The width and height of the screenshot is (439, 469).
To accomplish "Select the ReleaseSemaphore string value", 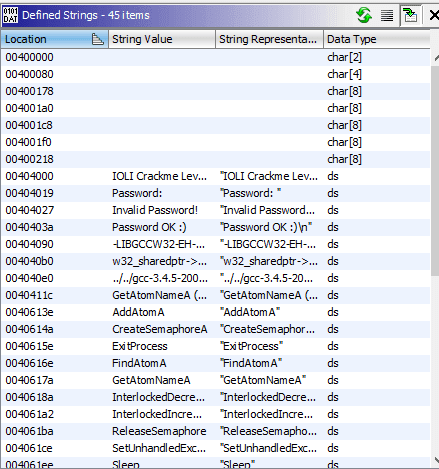I will tap(159, 431).
